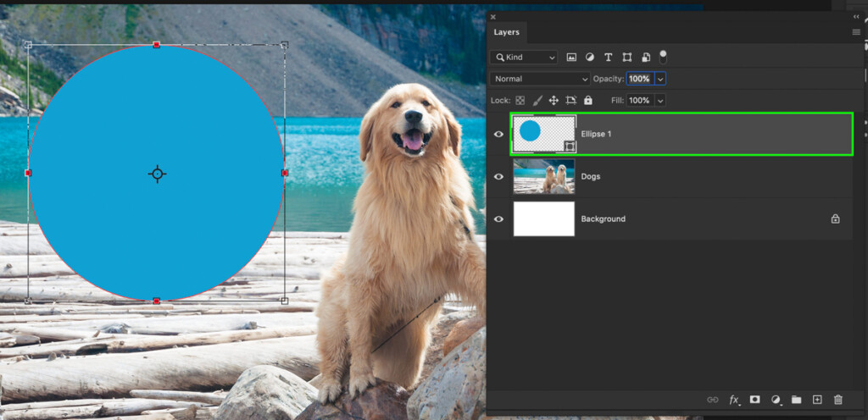
Task: Select the Layers panel tab
Action: [x=507, y=32]
